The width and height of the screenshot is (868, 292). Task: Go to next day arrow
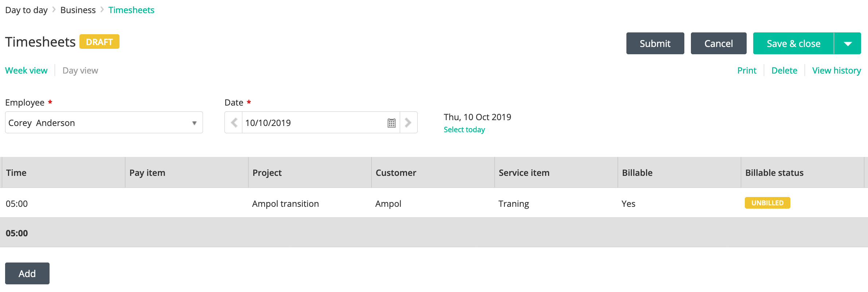pyautogui.click(x=408, y=123)
